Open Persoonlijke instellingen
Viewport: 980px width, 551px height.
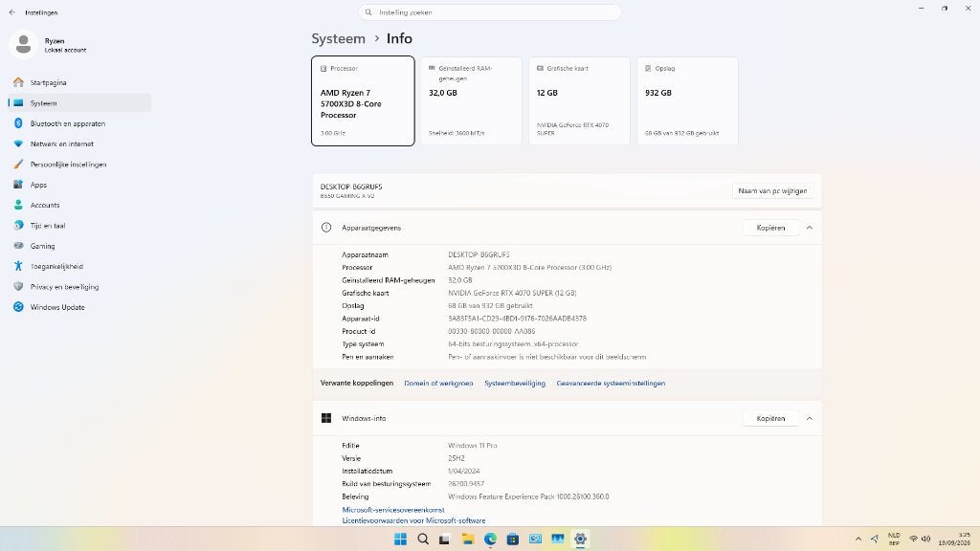[79, 165]
